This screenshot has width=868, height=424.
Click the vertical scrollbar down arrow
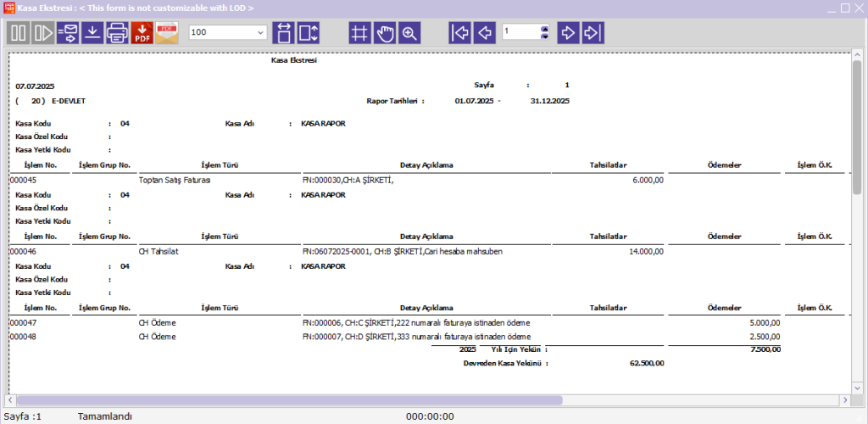857,388
